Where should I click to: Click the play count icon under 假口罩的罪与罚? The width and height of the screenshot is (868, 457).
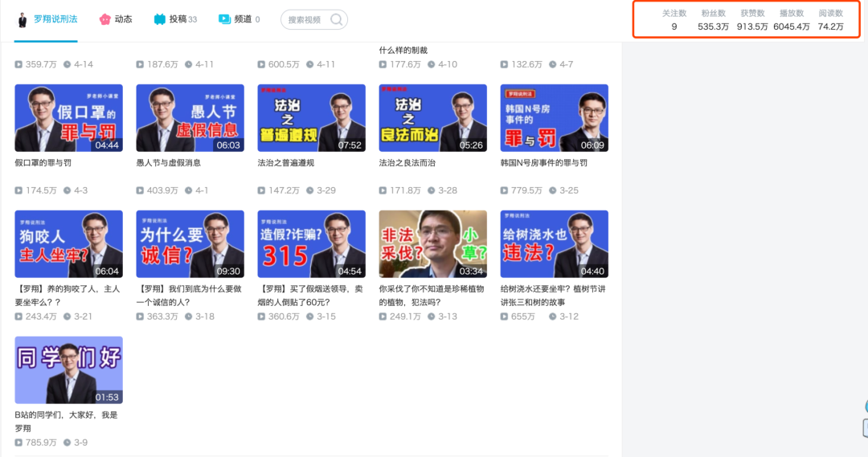[19, 190]
